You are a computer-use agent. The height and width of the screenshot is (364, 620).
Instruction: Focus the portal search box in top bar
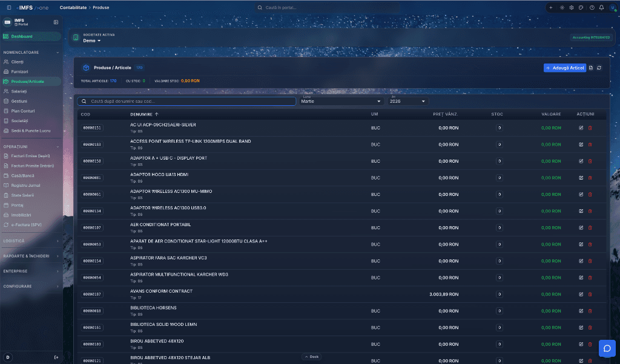328,7
